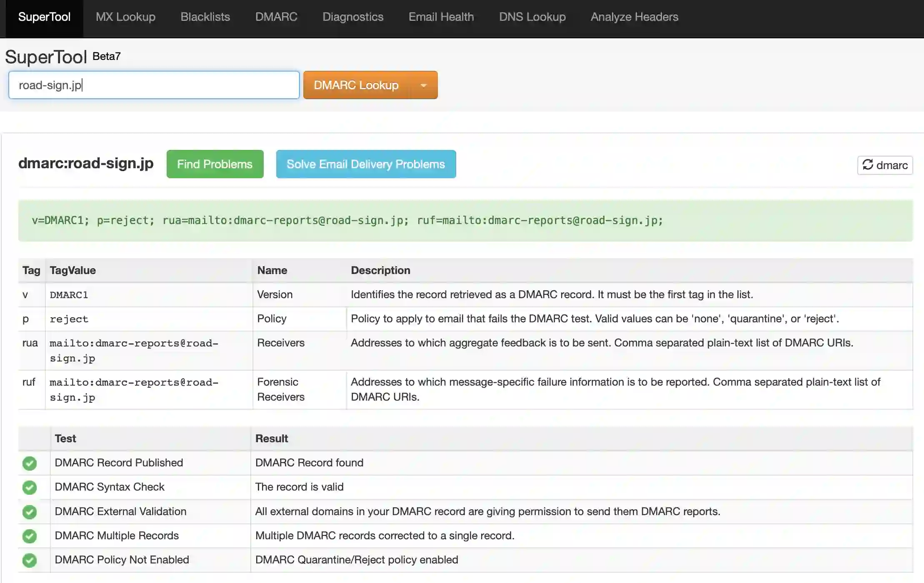The height and width of the screenshot is (583, 924).
Task: Click the 'v' tag cell
Action: [x=32, y=295]
